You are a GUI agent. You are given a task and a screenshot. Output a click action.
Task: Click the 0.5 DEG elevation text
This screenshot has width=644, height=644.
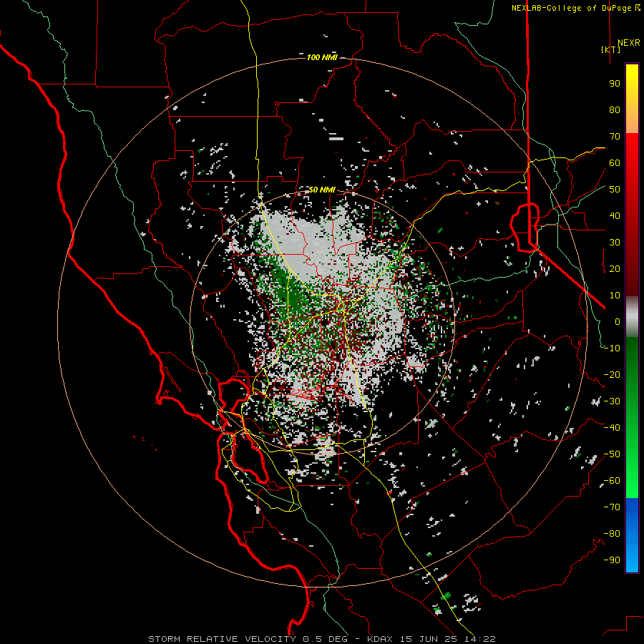pyautogui.click(x=326, y=639)
